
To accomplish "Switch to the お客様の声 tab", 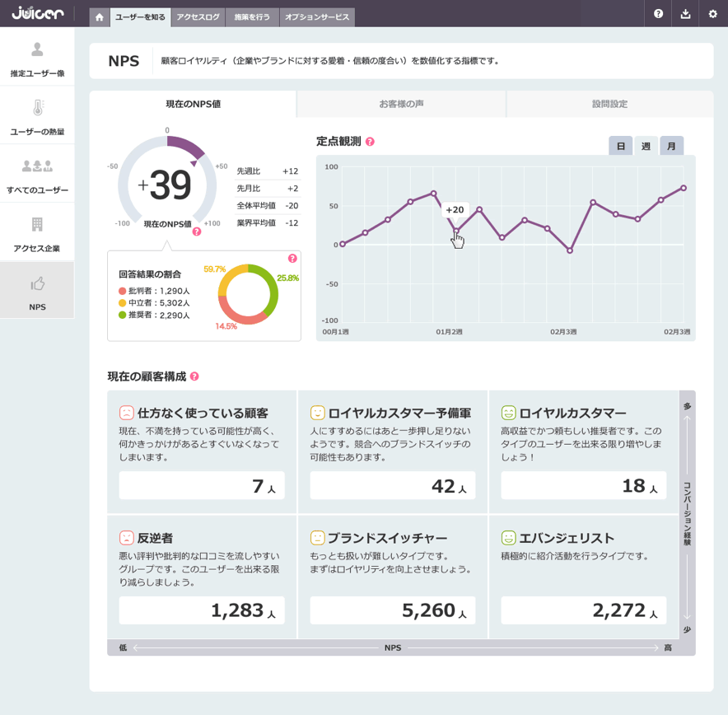I will [x=401, y=105].
